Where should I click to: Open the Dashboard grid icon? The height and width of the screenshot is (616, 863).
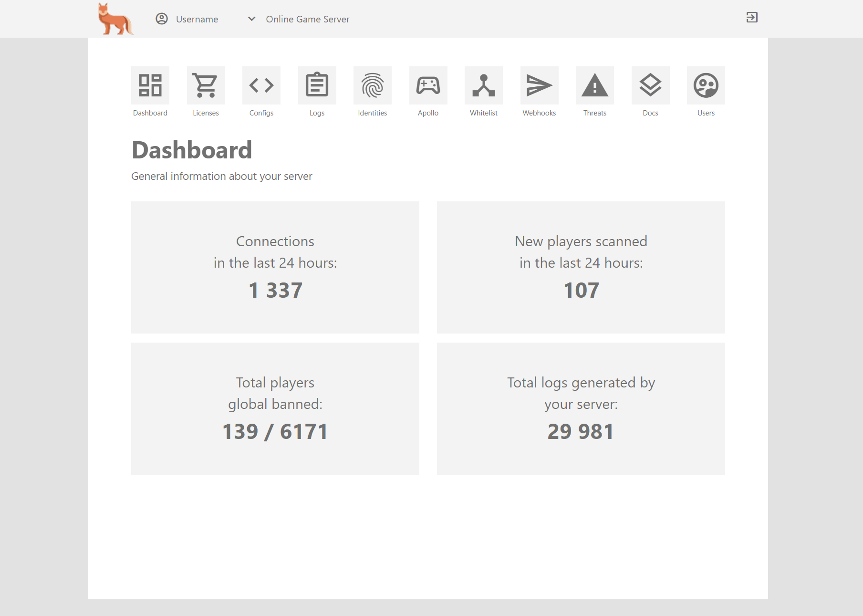150,85
